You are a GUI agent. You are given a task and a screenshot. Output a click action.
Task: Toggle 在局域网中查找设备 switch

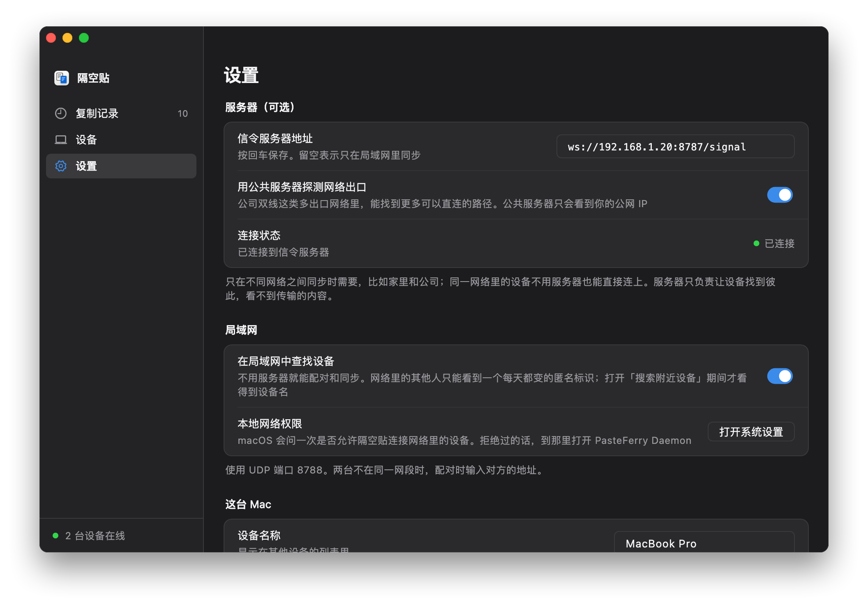[x=780, y=376]
